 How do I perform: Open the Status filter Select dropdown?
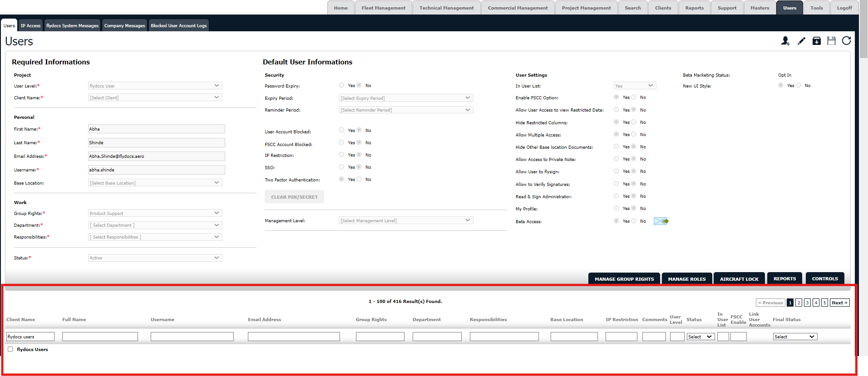701,337
